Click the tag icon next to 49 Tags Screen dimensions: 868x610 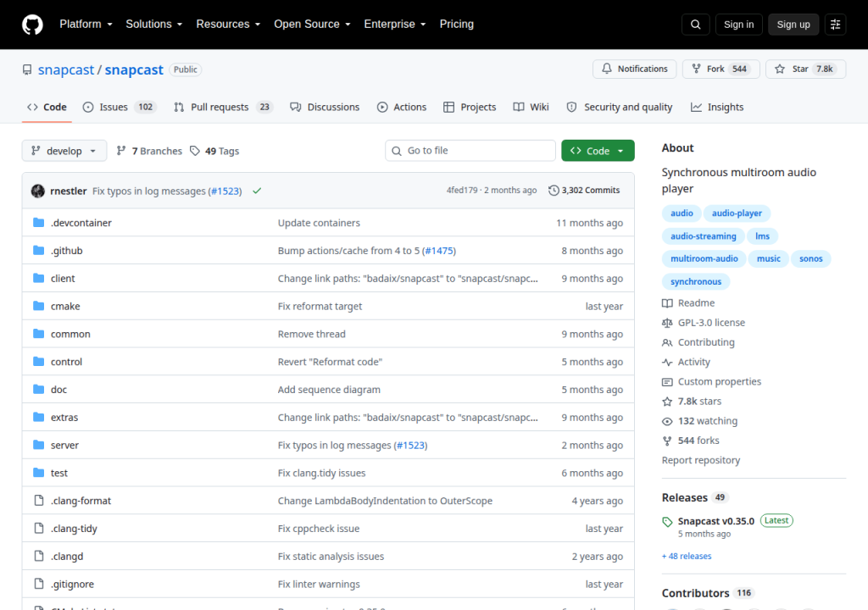point(195,151)
